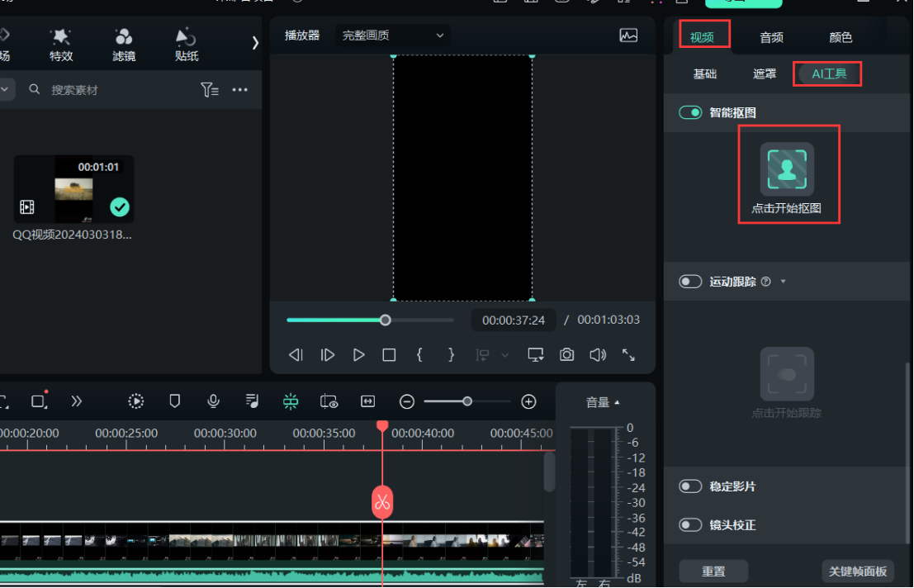The width and height of the screenshot is (914, 588).
Task: Click the fullscreen expand preview icon
Action: pos(628,354)
